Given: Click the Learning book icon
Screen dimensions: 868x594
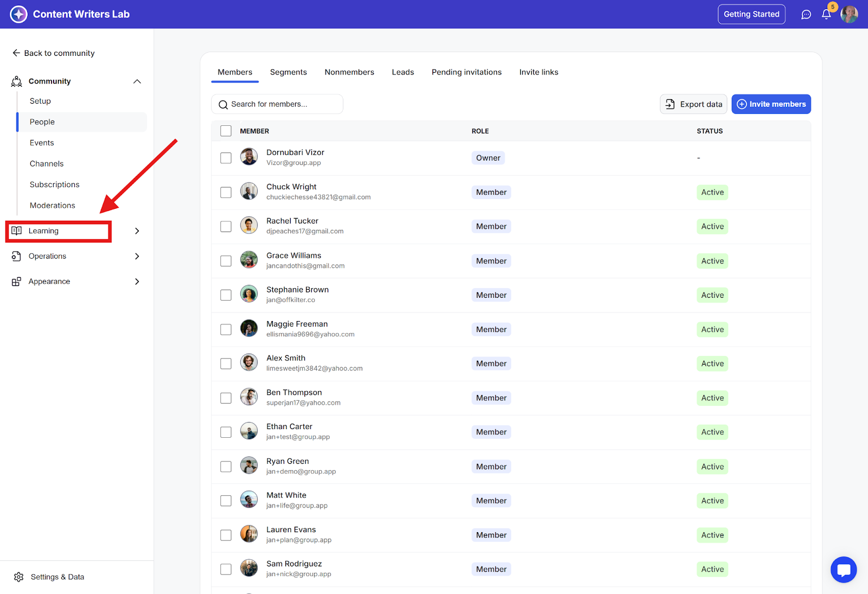Looking at the screenshot, I should [x=17, y=231].
